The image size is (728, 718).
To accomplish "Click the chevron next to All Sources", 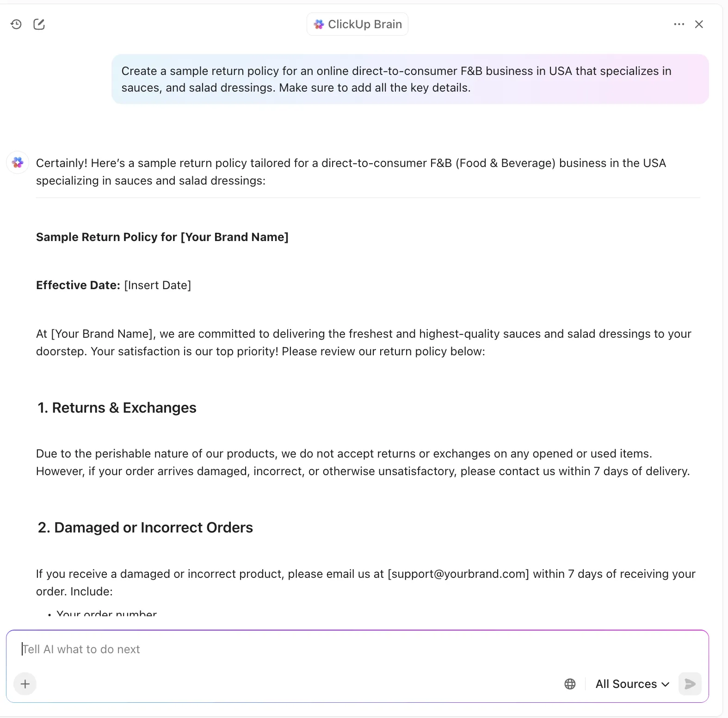I will tap(666, 684).
